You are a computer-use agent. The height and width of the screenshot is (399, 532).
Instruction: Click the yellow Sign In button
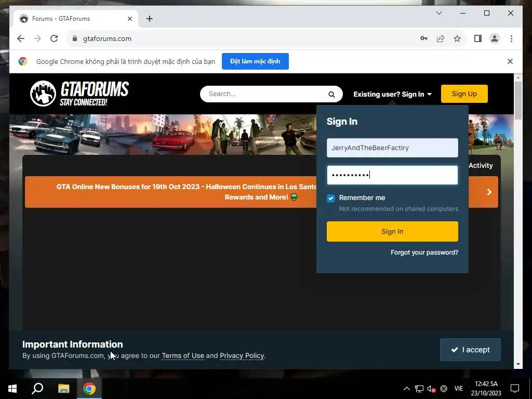pos(392,231)
